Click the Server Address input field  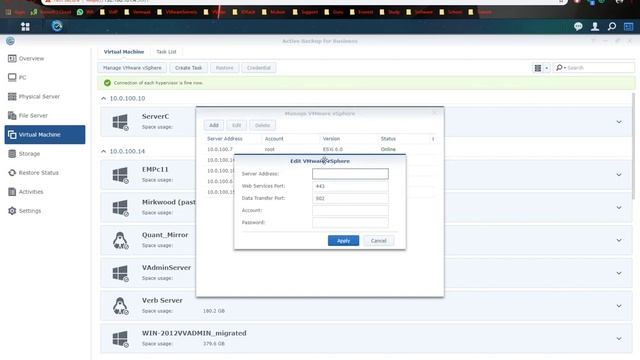[350, 174]
